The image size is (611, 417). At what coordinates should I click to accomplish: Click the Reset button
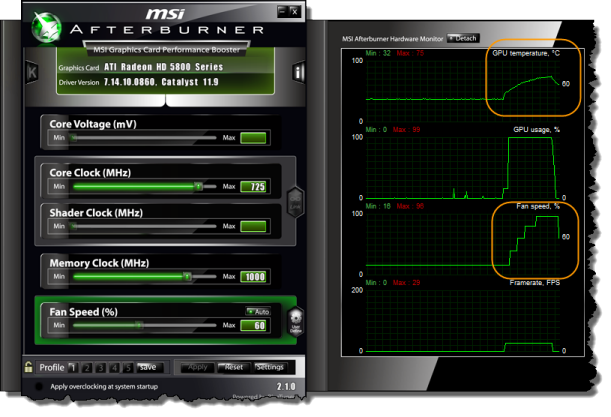pyautogui.click(x=234, y=367)
